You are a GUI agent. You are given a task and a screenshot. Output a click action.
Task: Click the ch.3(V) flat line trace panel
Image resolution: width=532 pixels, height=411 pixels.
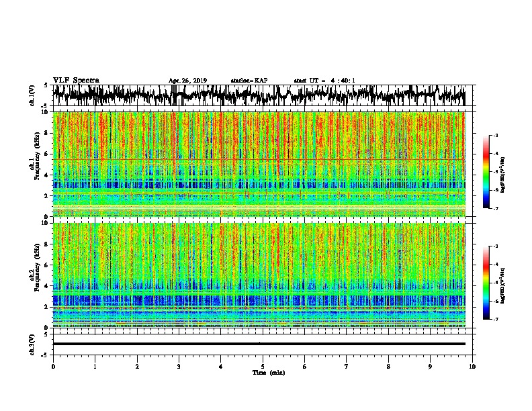(x=263, y=345)
